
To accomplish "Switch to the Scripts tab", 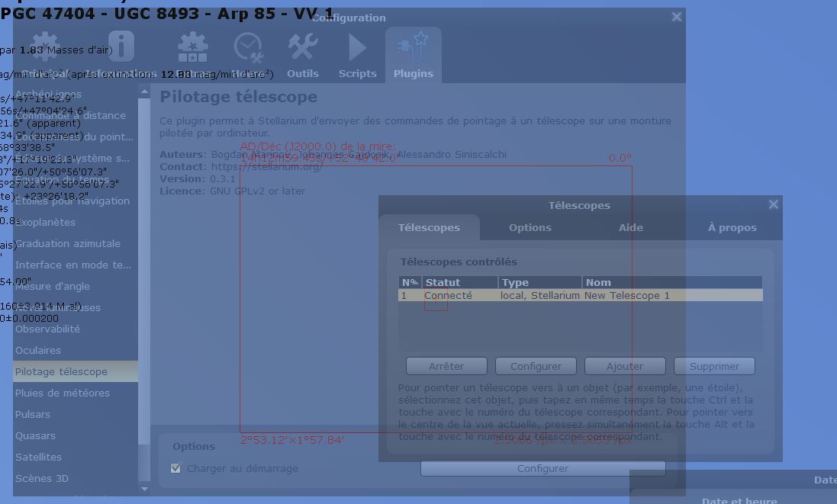I will (x=357, y=56).
